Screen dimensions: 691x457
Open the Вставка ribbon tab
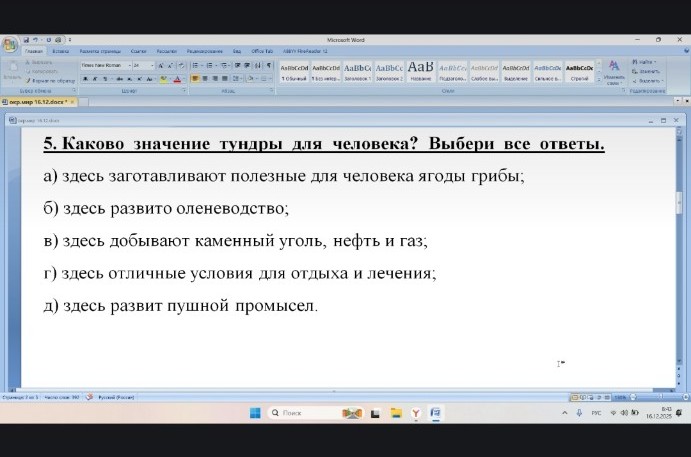point(60,51)
